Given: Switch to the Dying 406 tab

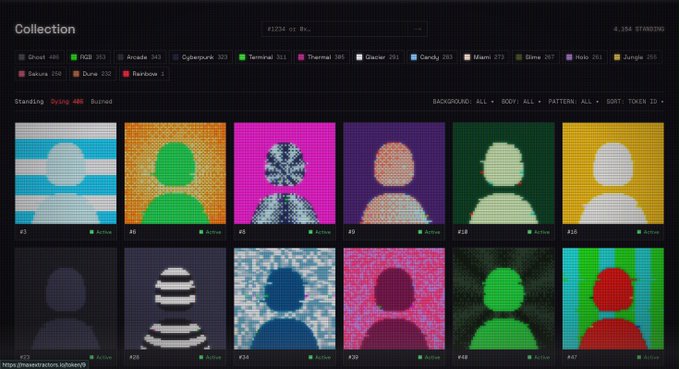Looking at the screenshot, I should tap(67, 101).
